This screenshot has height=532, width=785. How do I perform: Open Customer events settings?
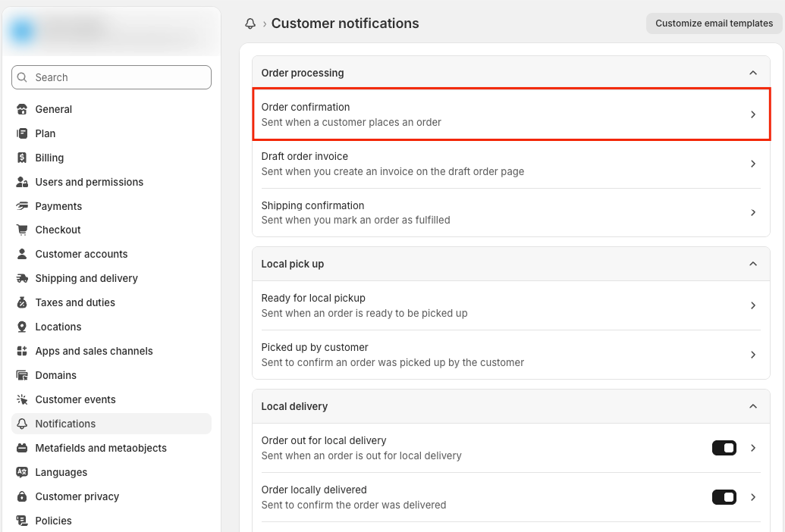point(111,399)
